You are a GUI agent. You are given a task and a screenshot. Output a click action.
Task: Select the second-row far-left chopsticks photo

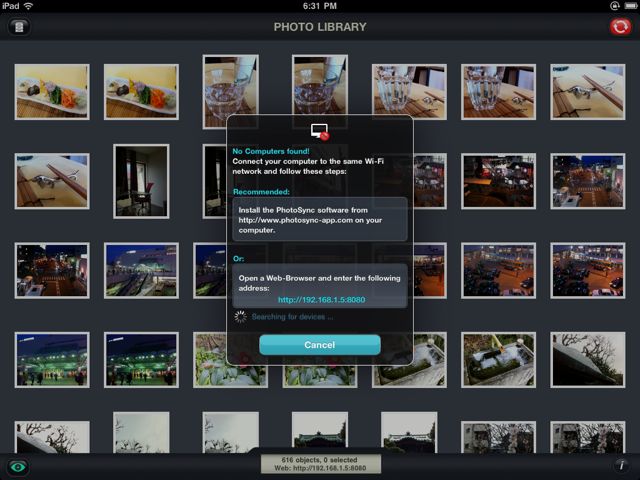(x=52, y=181)
